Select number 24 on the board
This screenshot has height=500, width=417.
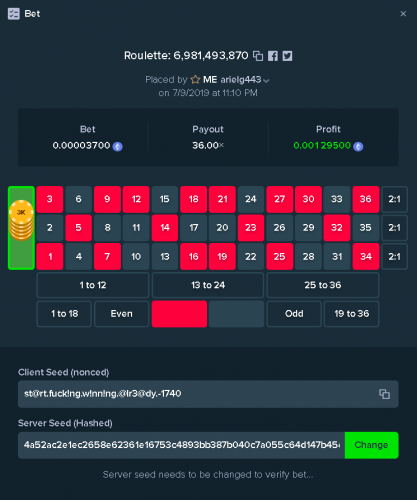point(251,199)
